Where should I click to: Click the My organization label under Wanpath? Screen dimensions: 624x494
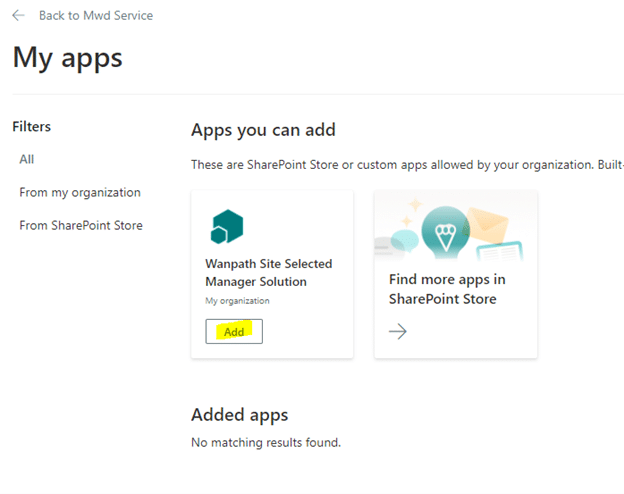[238, 300]
